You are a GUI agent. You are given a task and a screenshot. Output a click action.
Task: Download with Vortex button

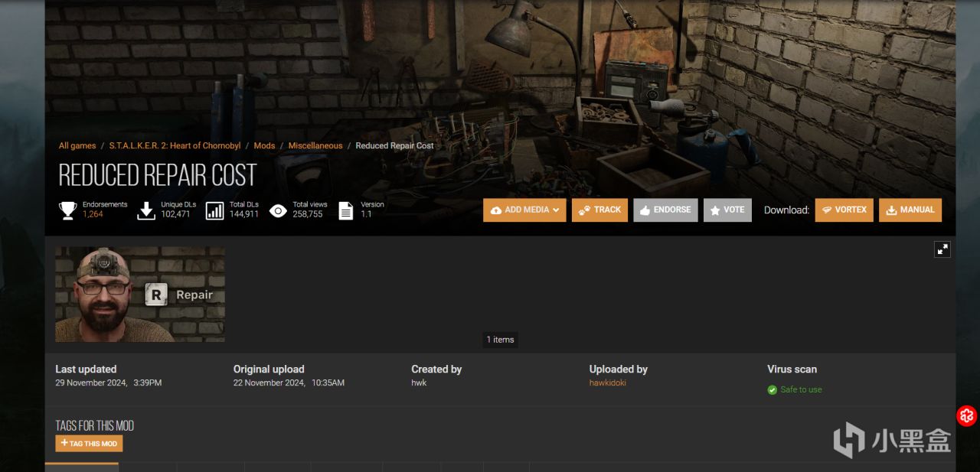[x=844, y=210]
